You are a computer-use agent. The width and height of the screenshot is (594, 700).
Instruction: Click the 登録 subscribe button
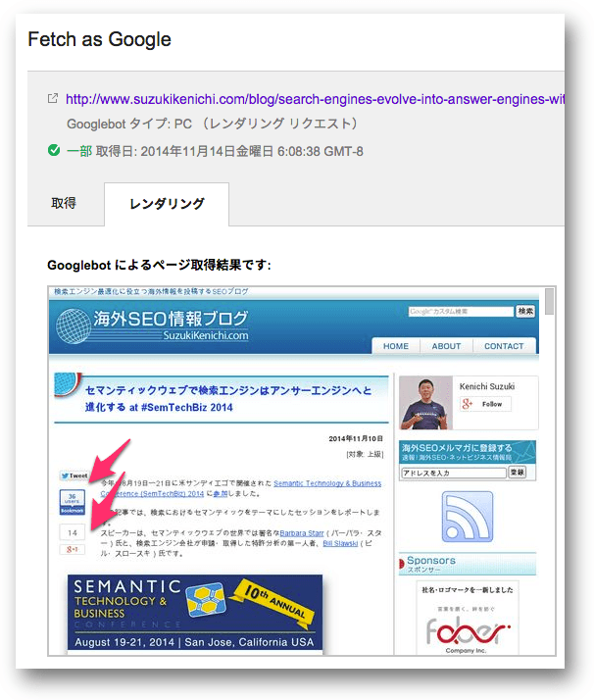point(518,473)
